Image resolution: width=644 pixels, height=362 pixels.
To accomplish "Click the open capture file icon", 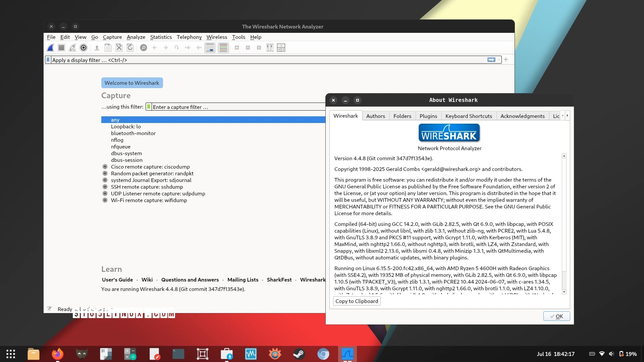I will pyautogui.click(x=97, y=48).
